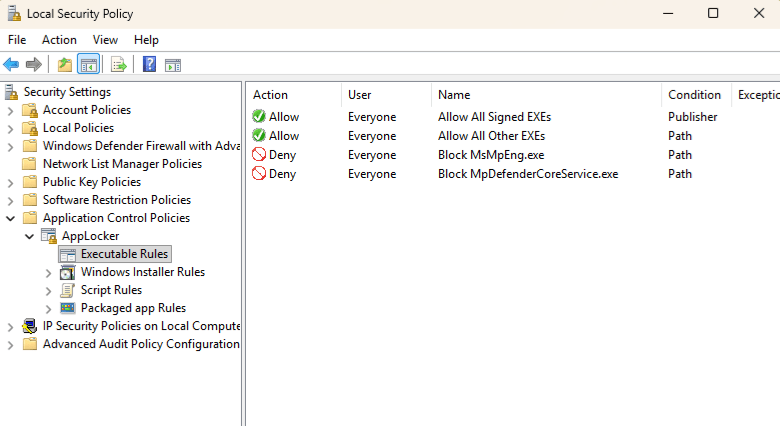Open Help using the question mark icon
Image resolution: width=780 pixels, height=426 pixels.
(149, 65)
